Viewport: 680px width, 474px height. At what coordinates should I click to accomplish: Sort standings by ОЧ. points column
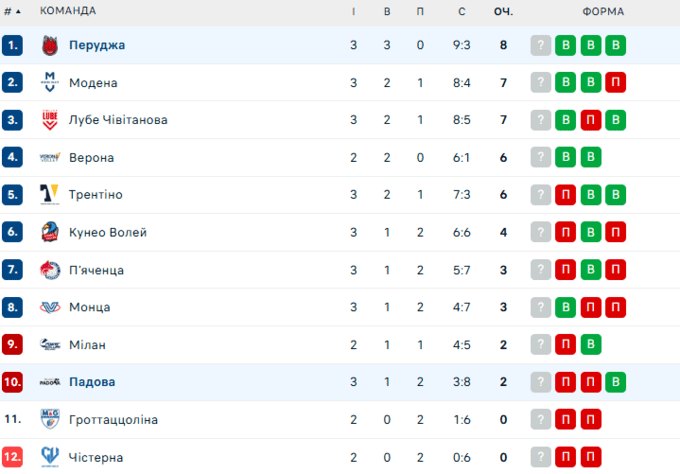(x=503, y=11)
